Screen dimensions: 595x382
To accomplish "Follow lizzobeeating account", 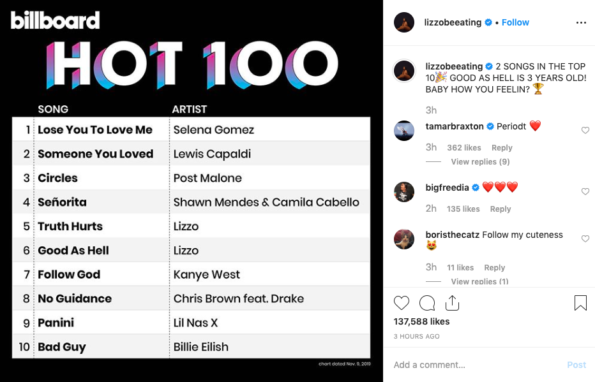I will tap(515, 22).
